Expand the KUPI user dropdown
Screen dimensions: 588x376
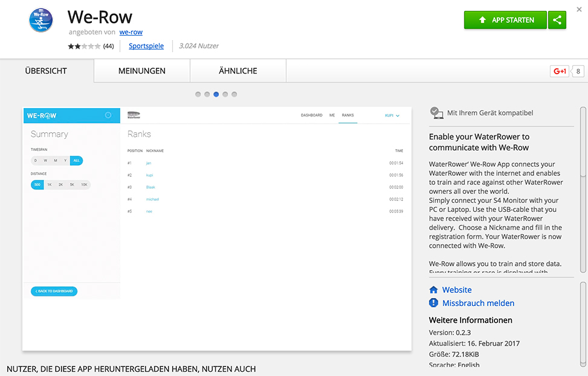pyautogui.click(x=392, y=115)
